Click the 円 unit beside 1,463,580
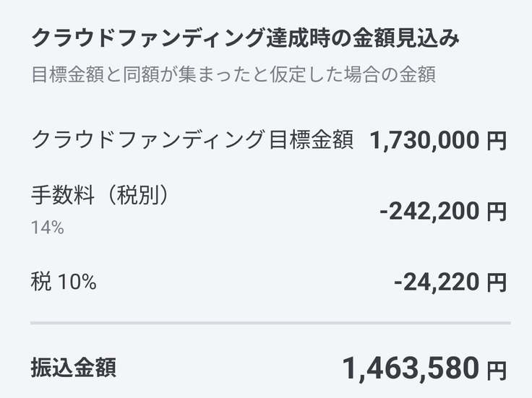This screenshot has width=532, height=398. [496, 371]
